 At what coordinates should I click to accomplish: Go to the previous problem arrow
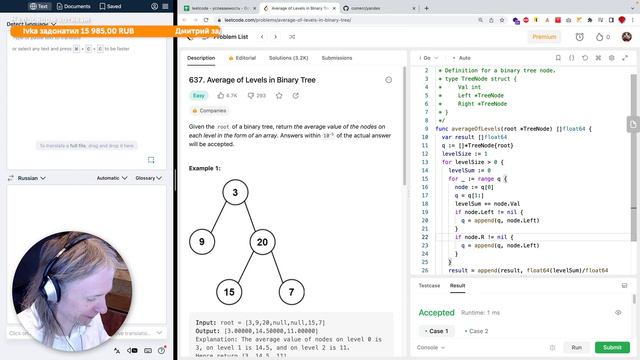[x=262, y=37]
